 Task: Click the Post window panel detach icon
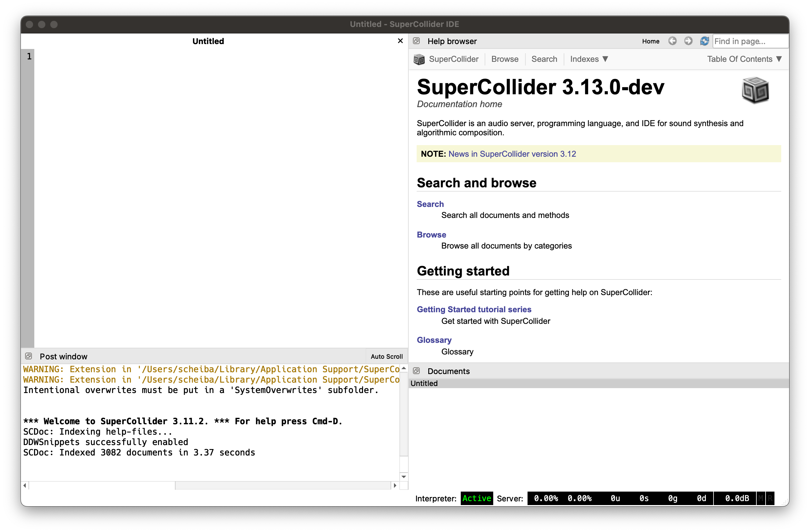pos(28,356)
